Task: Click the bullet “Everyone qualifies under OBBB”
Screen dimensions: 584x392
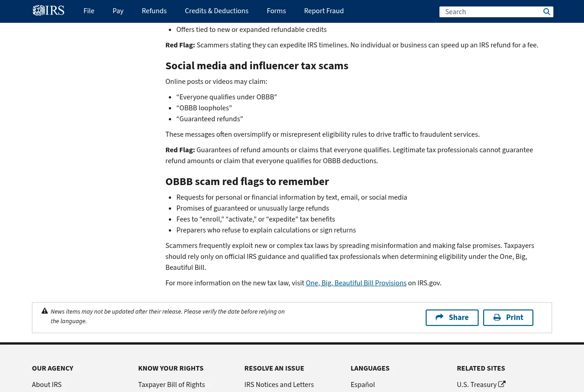Action: tap(227, 97)
